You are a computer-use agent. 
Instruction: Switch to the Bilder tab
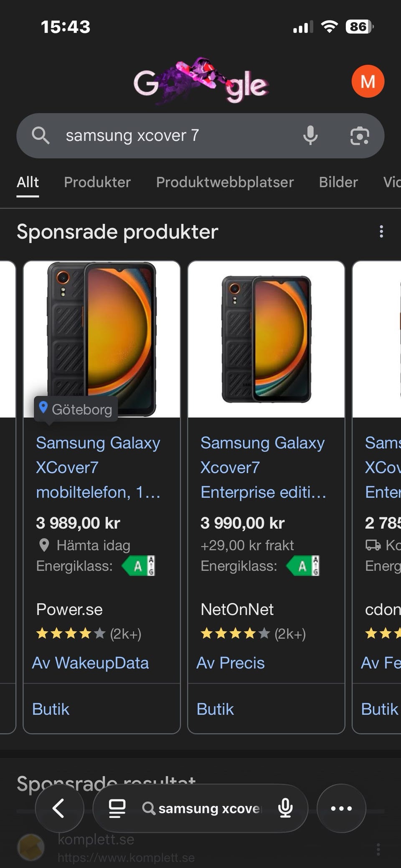point(338,183)
